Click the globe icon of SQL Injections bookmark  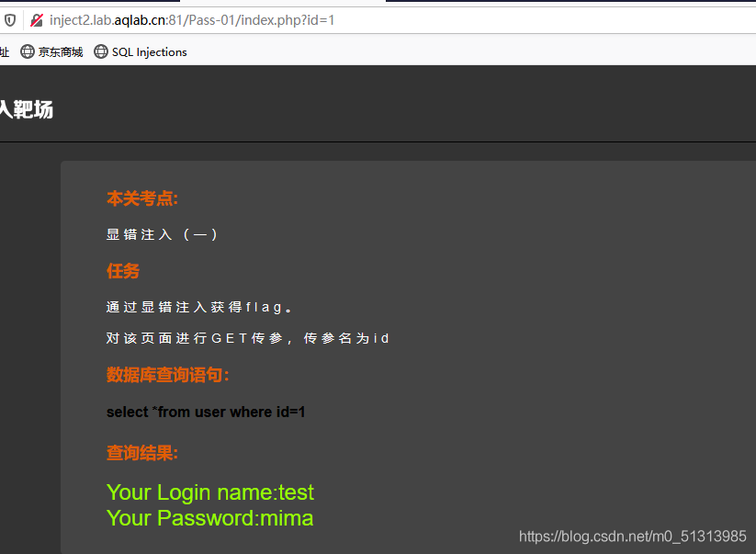pyautogui.click(x=101, y=51)
